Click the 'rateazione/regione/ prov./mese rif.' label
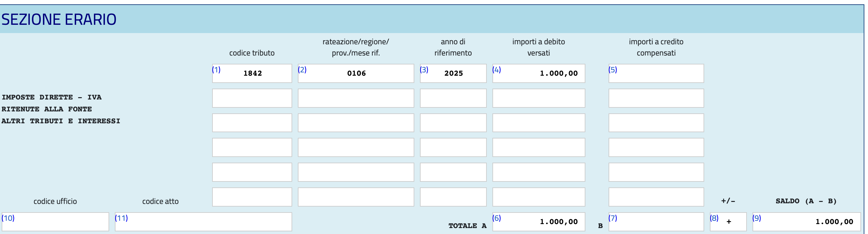Viewport: 868px width, 234px height. click(356, 47)
